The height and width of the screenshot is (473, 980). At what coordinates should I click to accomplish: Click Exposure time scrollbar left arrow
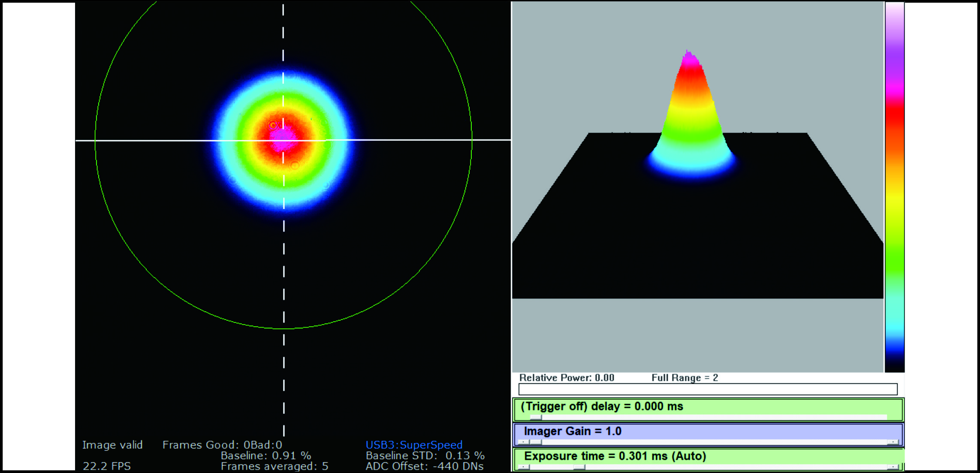tap(524, 467)
